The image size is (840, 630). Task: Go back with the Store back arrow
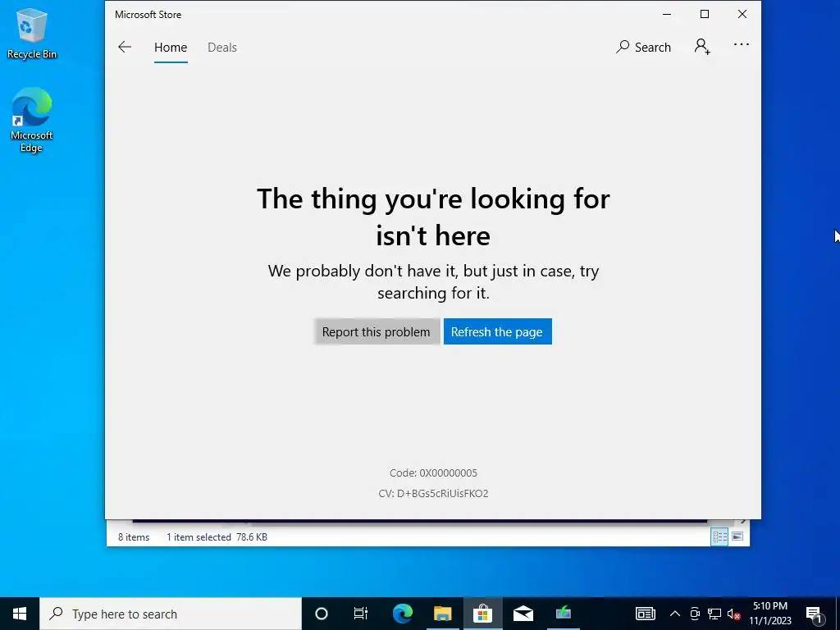125,47
